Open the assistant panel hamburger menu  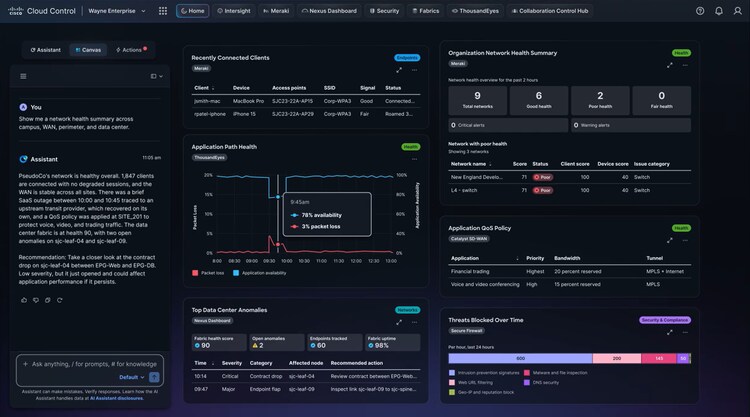pyautogui.click(x=23, y=76)
